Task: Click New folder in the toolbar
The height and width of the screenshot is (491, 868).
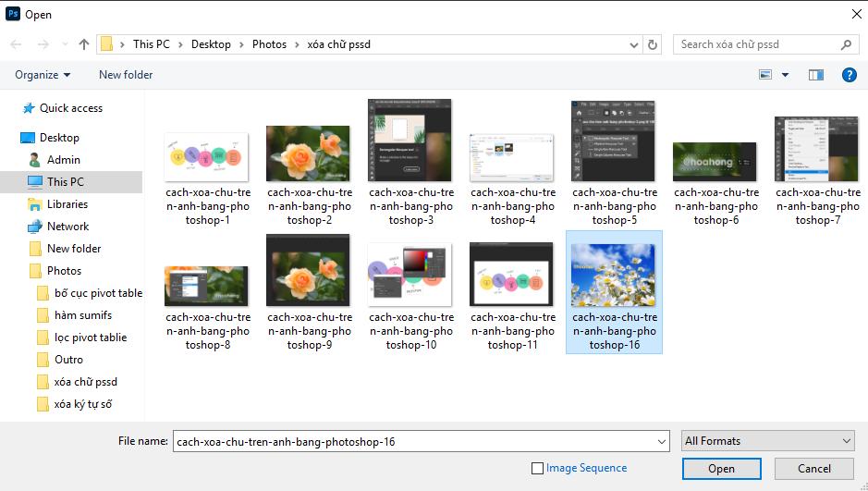Action: (x=126, y=75)
